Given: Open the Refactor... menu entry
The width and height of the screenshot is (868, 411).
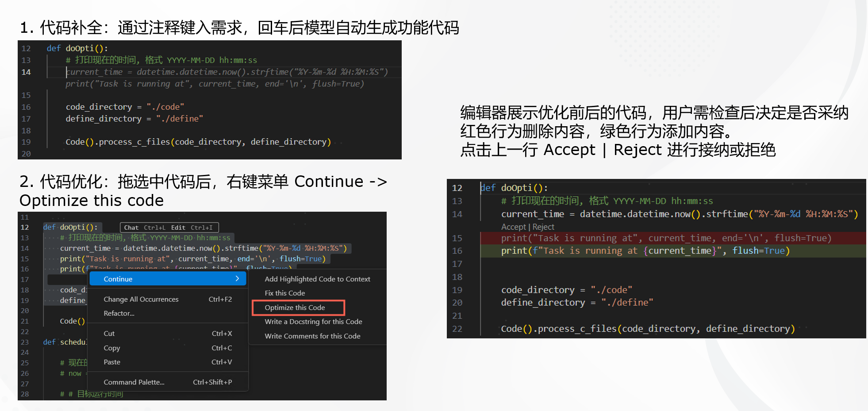Looking at the screenshot, I should 119,313.
